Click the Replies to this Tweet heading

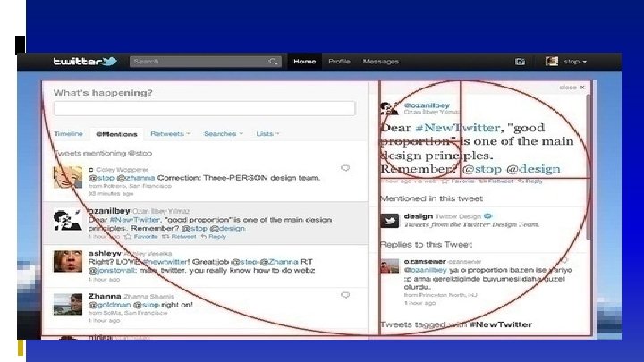[x=427, y=245]
